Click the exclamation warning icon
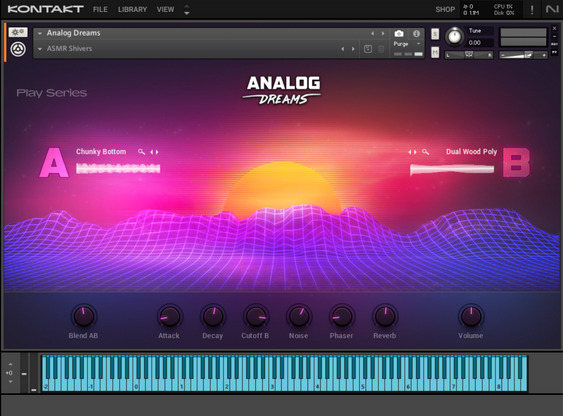Screen dimensions: 563x416 point(532,10)
